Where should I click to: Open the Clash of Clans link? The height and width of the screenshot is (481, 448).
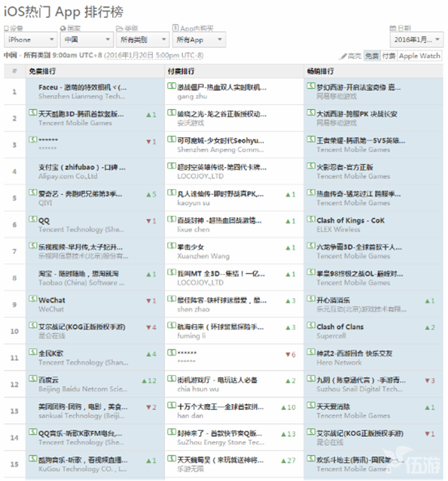coord(340,326)
